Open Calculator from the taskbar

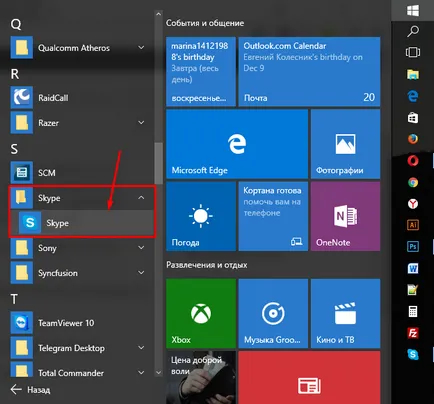413,312
